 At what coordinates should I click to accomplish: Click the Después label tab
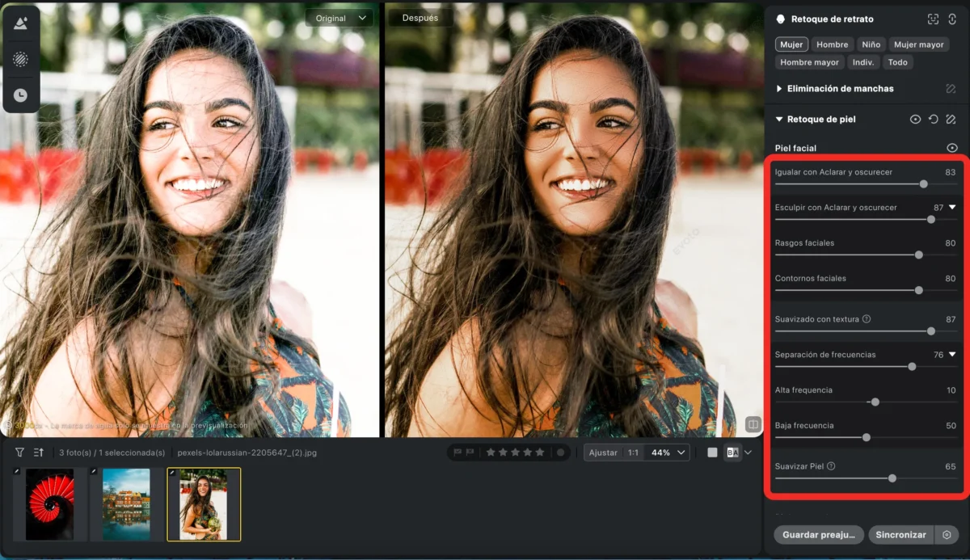click(x=420, y=18)
